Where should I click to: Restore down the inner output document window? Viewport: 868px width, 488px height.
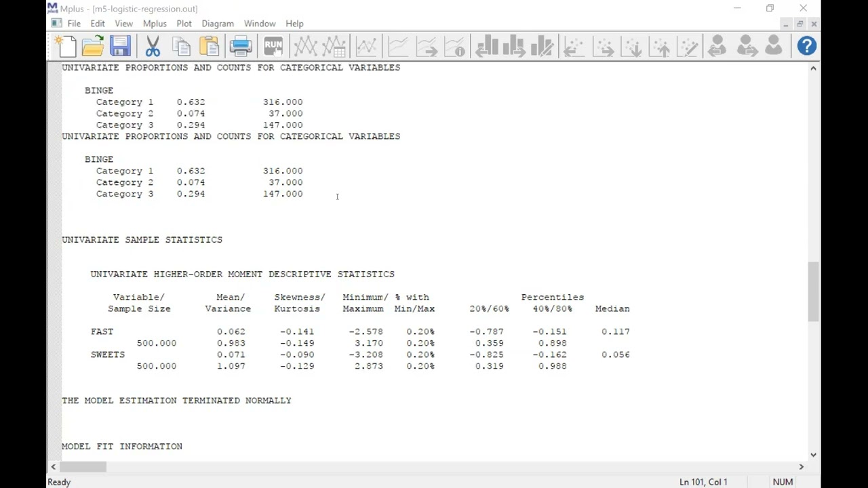point(800,24)
